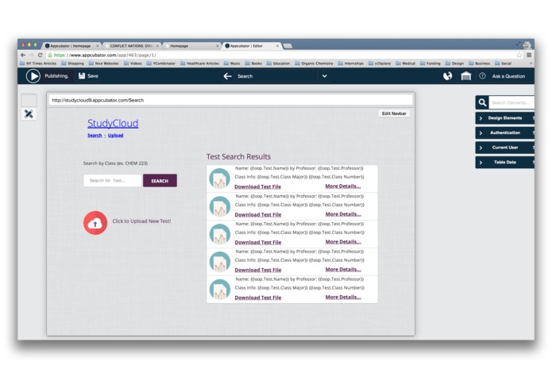Click More Details in second result
Viewport: 552px width, 392px height.
[x=343, y=214]
